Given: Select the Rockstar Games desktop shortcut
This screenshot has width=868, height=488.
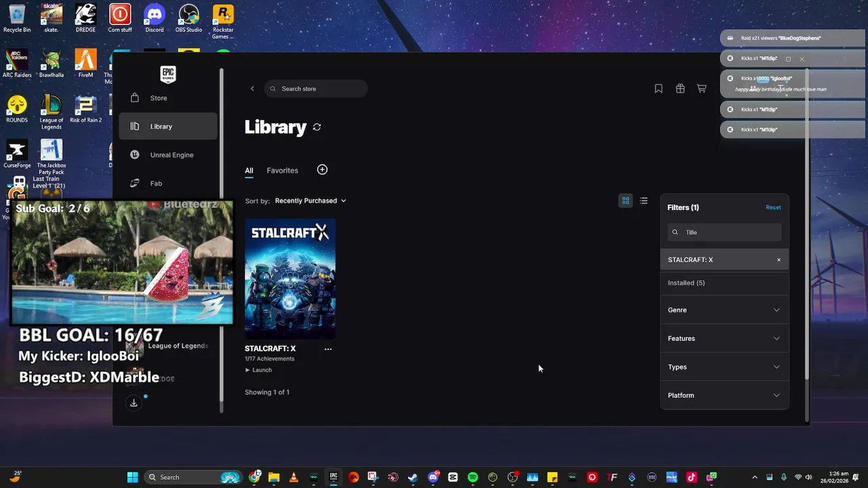Looking at the screenshot, I should pos(223,22).
